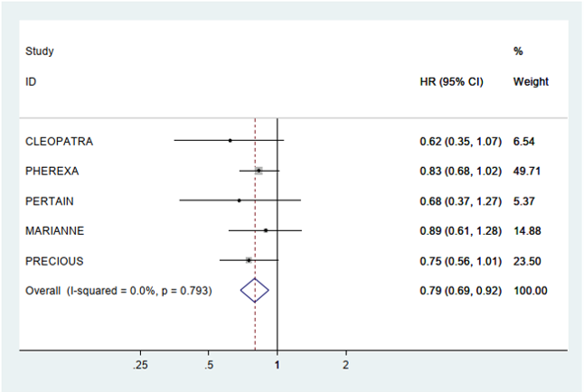This screenshot has height=392, width=584.
Task: Click the CLEOPATRA point estimate dot
Action: [231, 140]
